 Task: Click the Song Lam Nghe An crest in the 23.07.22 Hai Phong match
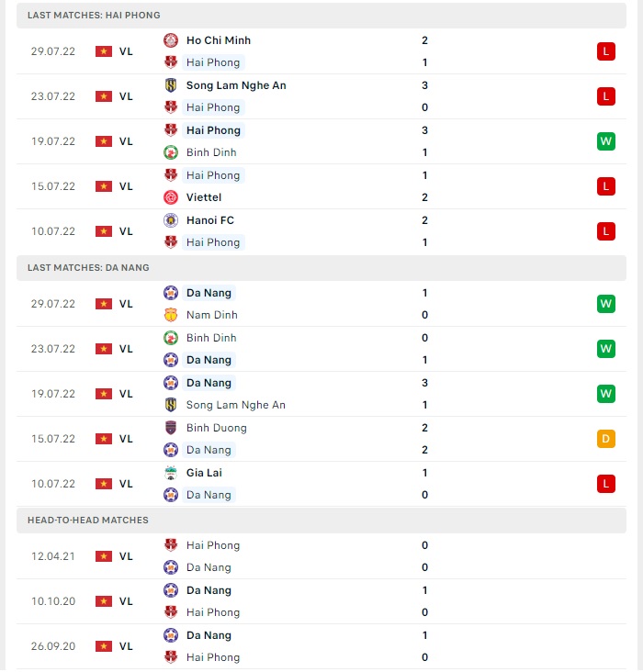coord(171,85)
